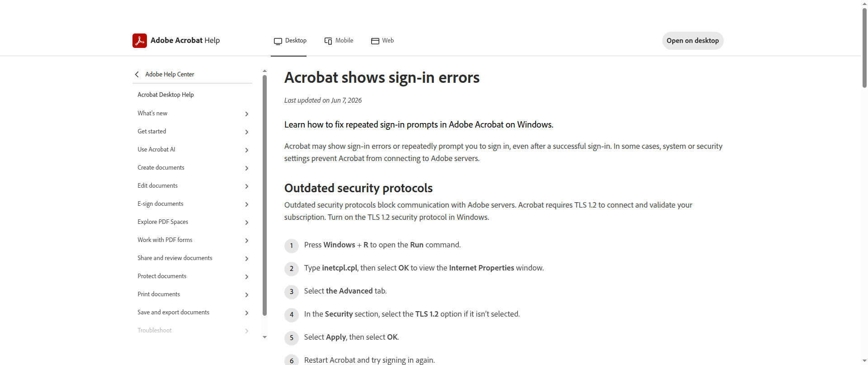Image resolution: width=868 pixels, height=365 pixels.
Task: Switch to the Mobile tab
Action: point(339,41)
